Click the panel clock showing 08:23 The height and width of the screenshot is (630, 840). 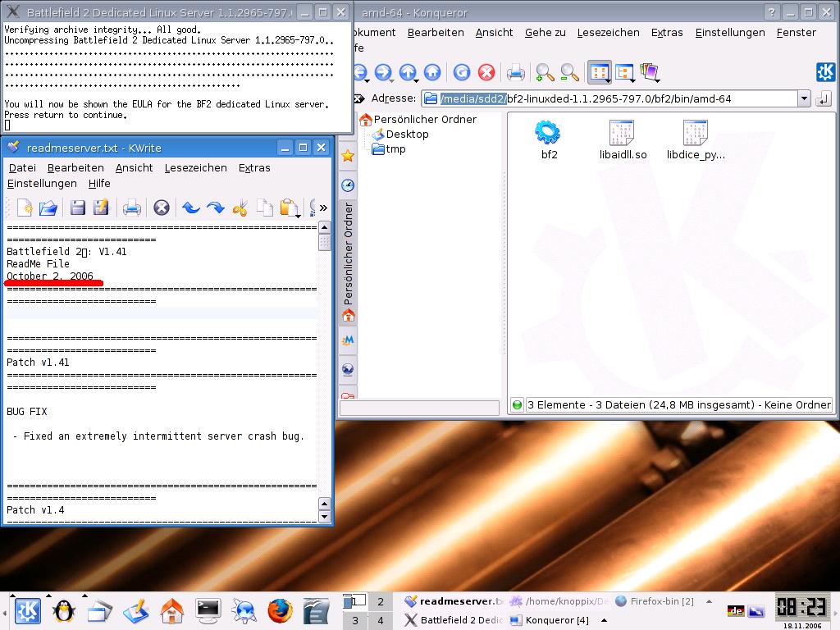point(801,607)
